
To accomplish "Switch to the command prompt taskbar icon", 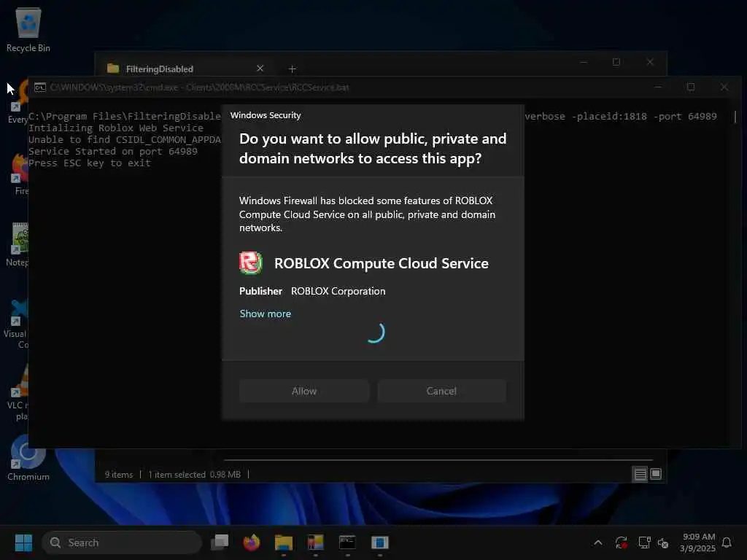I will click(x=347, y=542).
